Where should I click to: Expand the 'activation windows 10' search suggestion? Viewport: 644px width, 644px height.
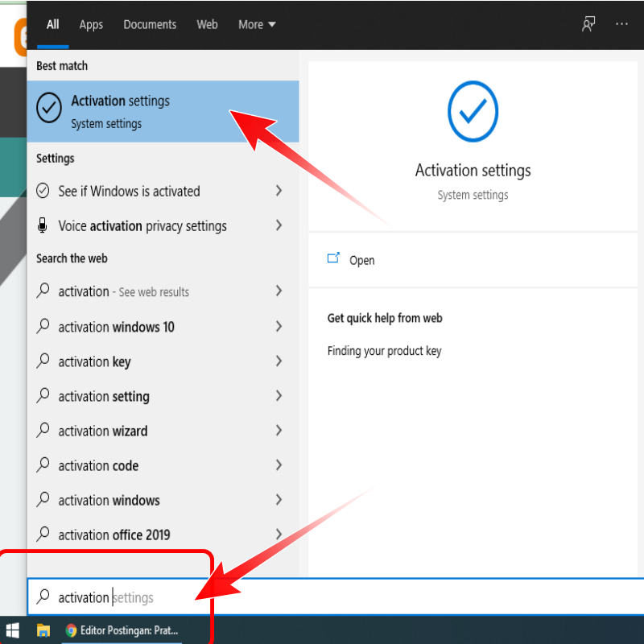(x=279, y=327)
